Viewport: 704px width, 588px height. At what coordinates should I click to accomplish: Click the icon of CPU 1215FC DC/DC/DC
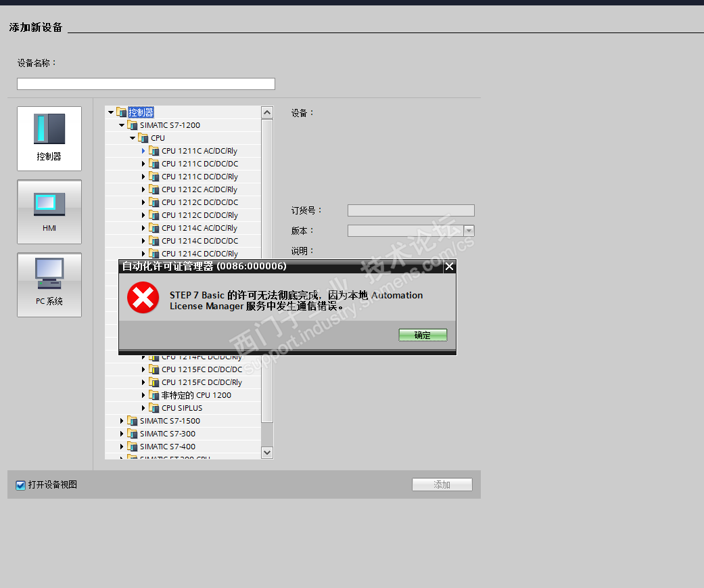(x=154, y=369)
